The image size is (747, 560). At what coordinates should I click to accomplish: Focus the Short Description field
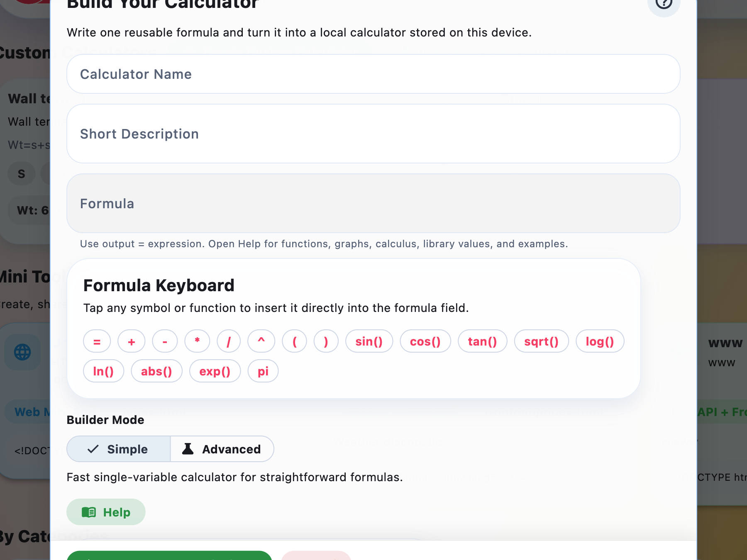pyautogui.click(x=373, y=134)
